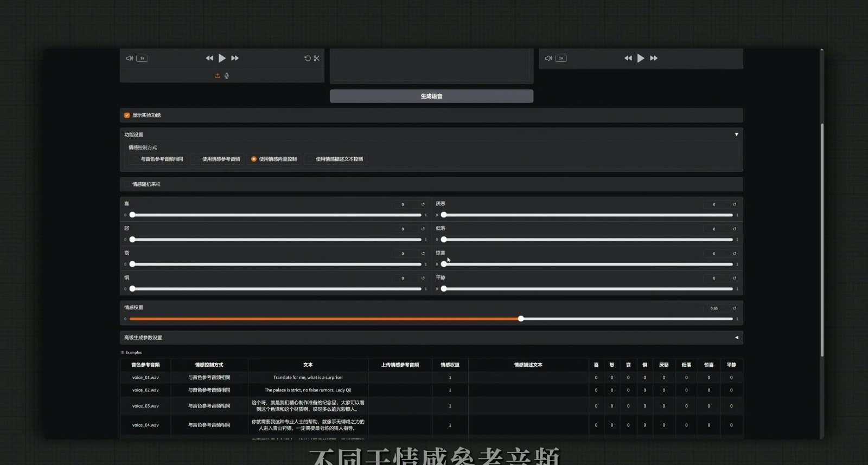
Task: Click the undo icon beside the scissors
Action: 308,58
